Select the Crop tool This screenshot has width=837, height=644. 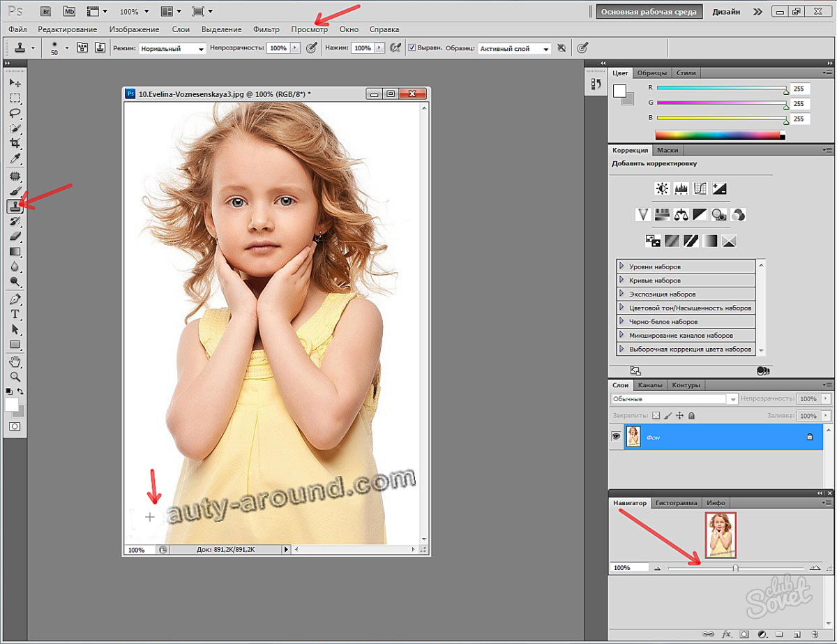point(15,144)
